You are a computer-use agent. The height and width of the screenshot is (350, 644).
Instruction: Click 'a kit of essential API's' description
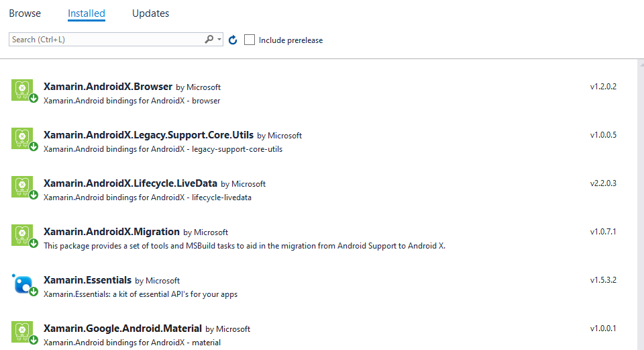(140, 294)
